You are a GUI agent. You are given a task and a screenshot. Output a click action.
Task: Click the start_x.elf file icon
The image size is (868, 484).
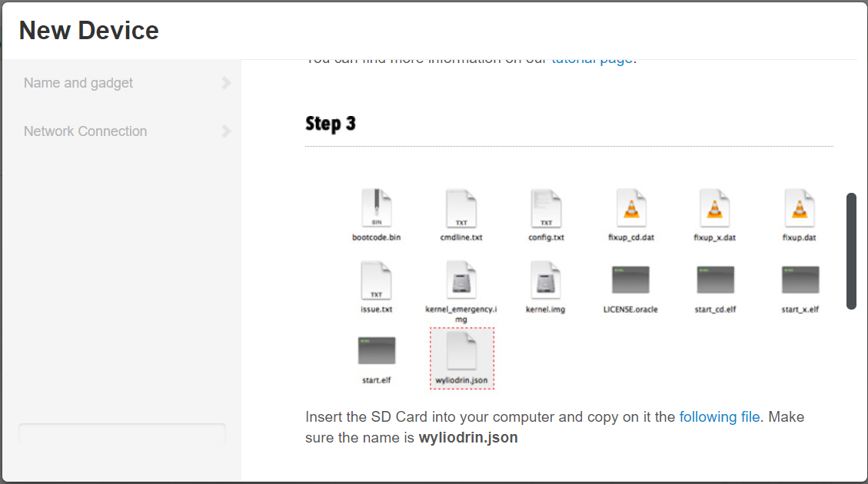(800, 280)
